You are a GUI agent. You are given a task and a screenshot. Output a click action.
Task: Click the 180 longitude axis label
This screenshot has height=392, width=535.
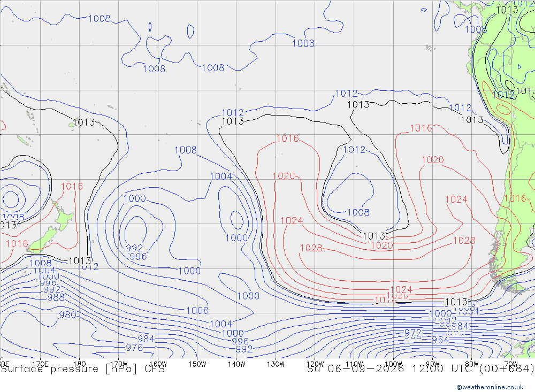(x=79, y=364)
